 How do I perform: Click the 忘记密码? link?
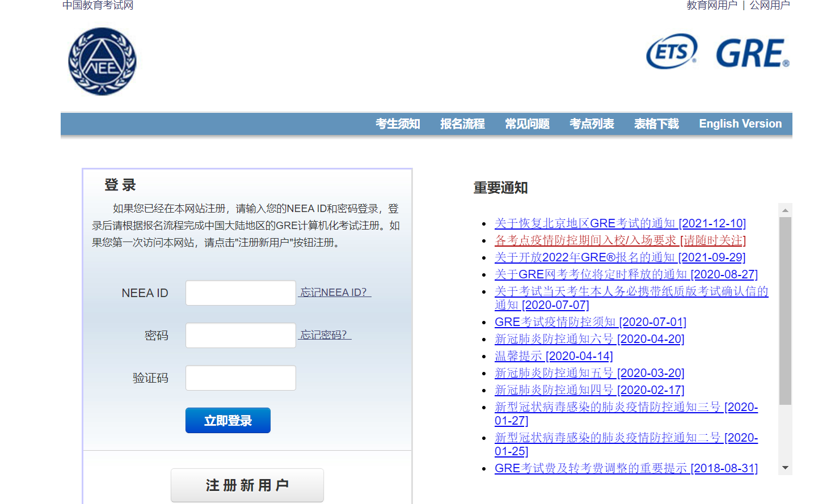(325, 335)
